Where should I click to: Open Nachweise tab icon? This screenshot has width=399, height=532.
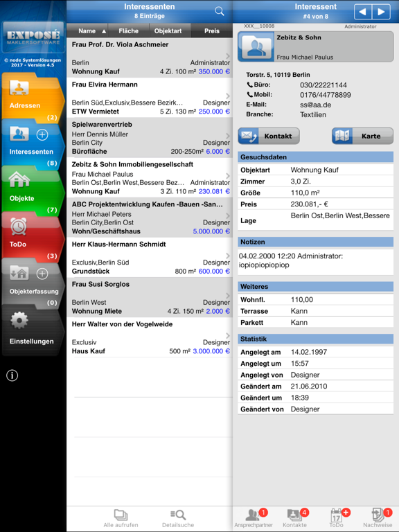coord(378,515)
